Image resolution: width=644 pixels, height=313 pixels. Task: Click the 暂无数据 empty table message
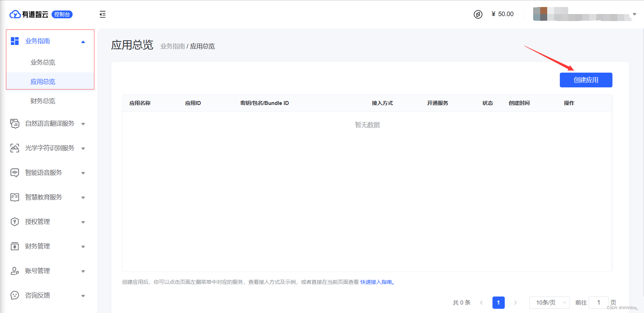click(x=367, y=125)
